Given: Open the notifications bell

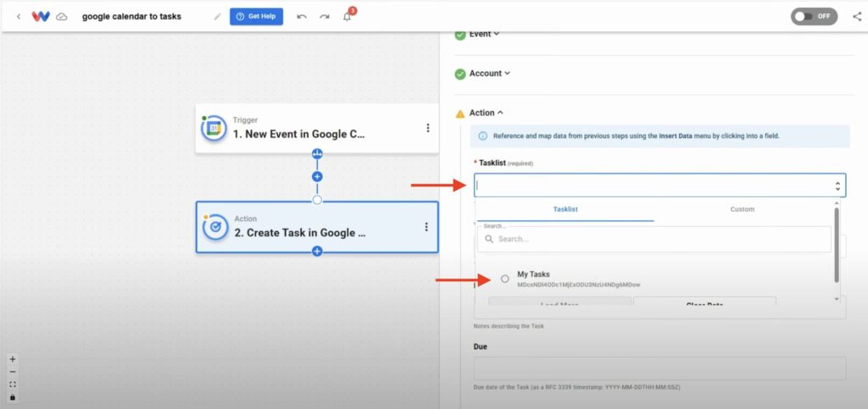Looking at the screenshot, I should click(x=347, y=17).
